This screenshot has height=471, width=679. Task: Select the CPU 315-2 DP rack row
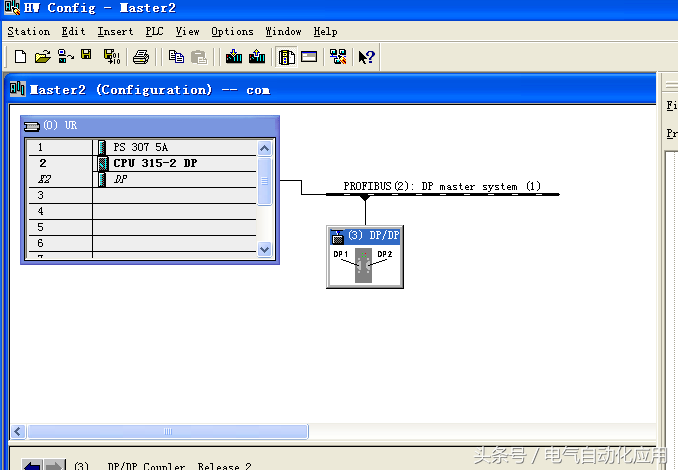click(154, 163)
